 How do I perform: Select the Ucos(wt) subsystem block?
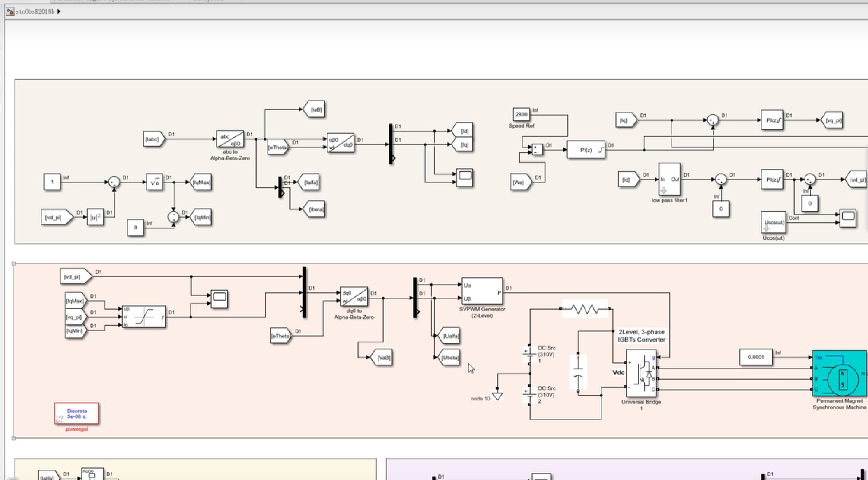773,223
